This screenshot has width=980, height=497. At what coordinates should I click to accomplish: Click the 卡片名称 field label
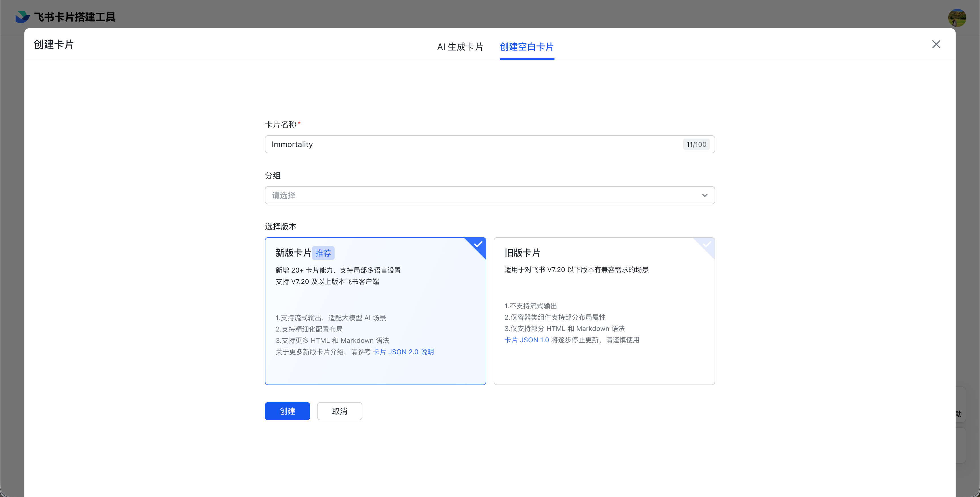tap(280, 124)
